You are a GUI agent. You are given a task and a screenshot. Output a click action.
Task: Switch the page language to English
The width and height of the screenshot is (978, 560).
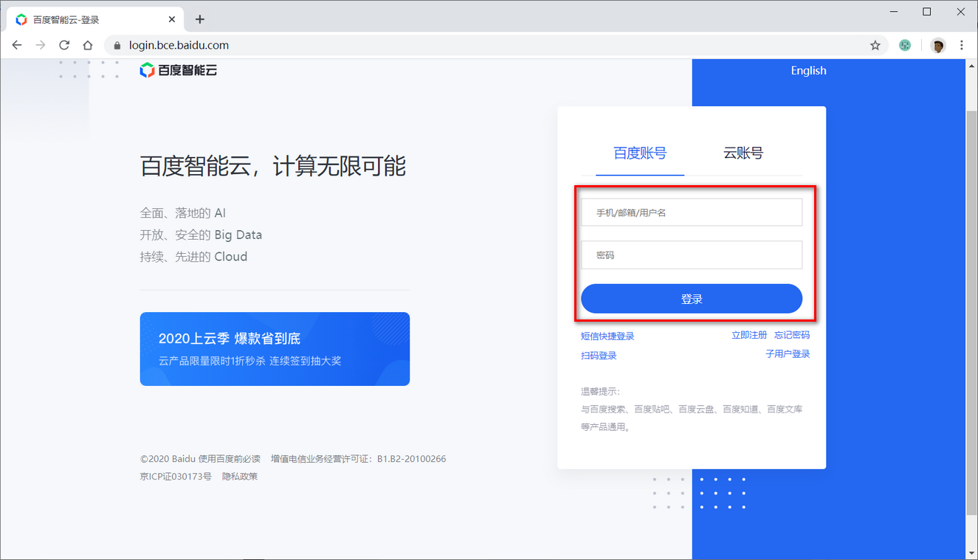pyautogui.click(x=808, y=70)
